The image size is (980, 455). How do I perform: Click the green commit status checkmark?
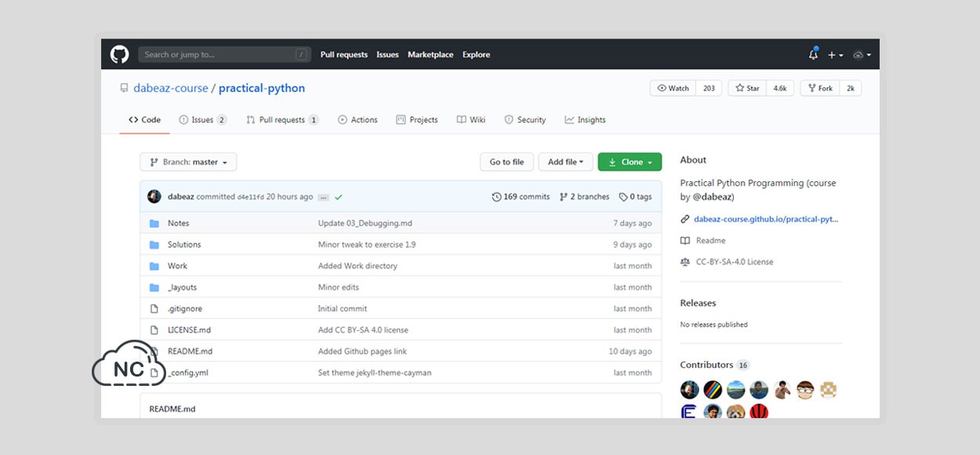339,197
